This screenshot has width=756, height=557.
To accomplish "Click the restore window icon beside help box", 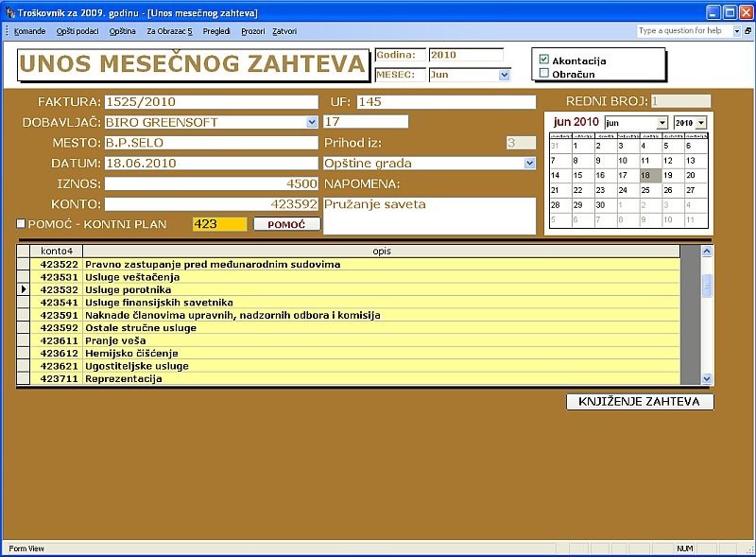I will click(x=747, y=31).
